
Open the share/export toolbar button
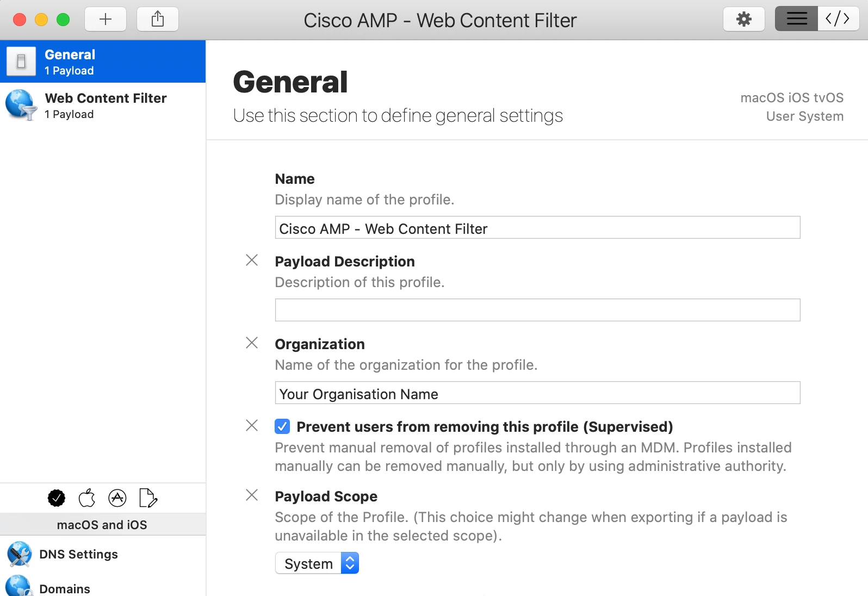[x=158, y=20]
